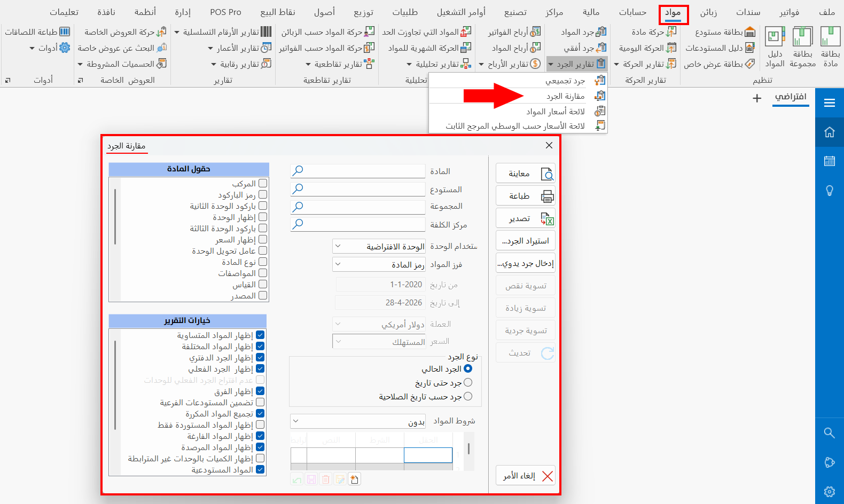Click إدخال جرد يدوي button

coord(526,263)
